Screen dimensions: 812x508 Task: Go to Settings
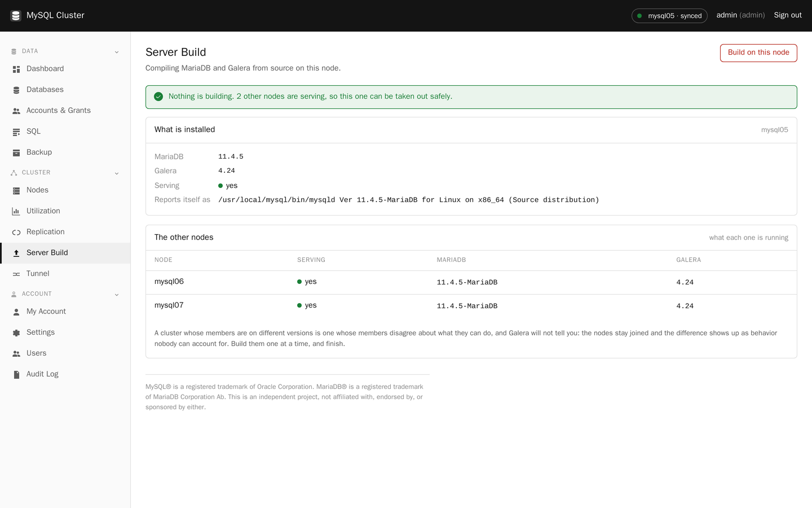pyautogui.click(x=65, y=332)
